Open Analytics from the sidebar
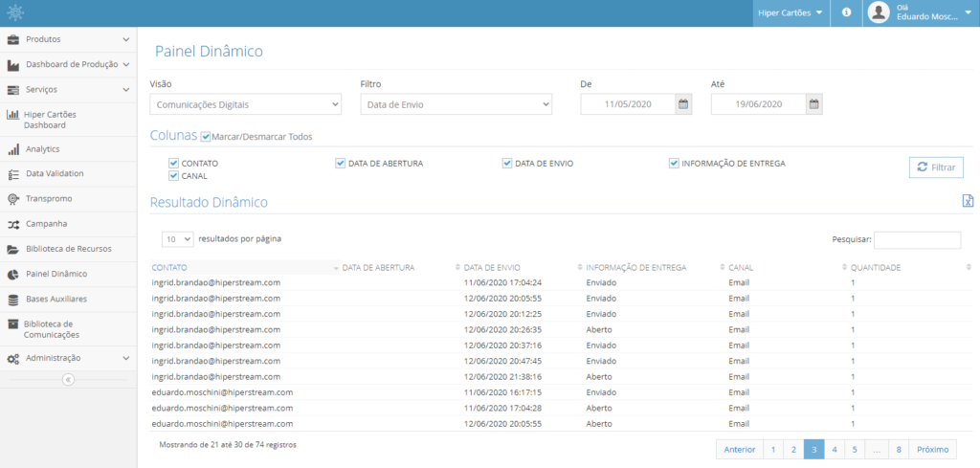This screenshot has width=980, height=468. point(69,149)
